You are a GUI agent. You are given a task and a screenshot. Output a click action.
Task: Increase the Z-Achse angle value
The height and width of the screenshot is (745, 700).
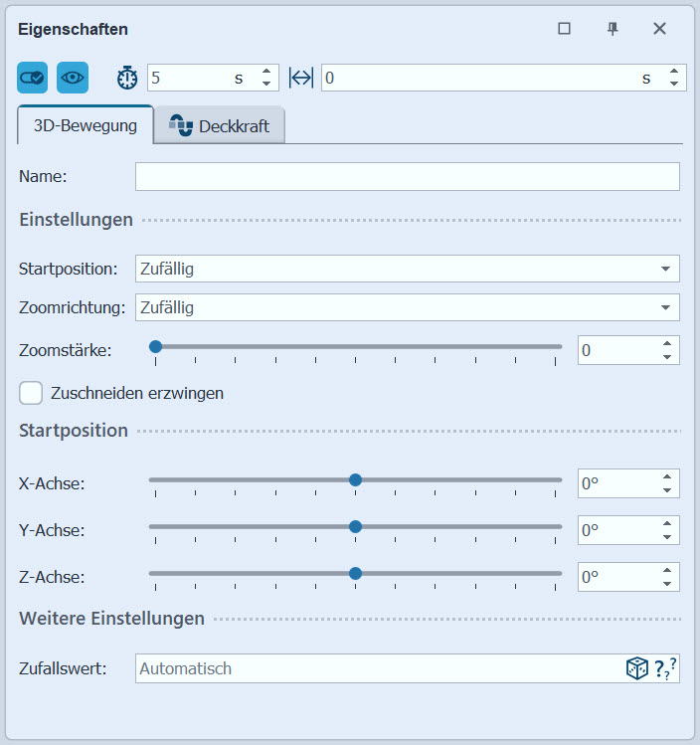pos(666,571)
